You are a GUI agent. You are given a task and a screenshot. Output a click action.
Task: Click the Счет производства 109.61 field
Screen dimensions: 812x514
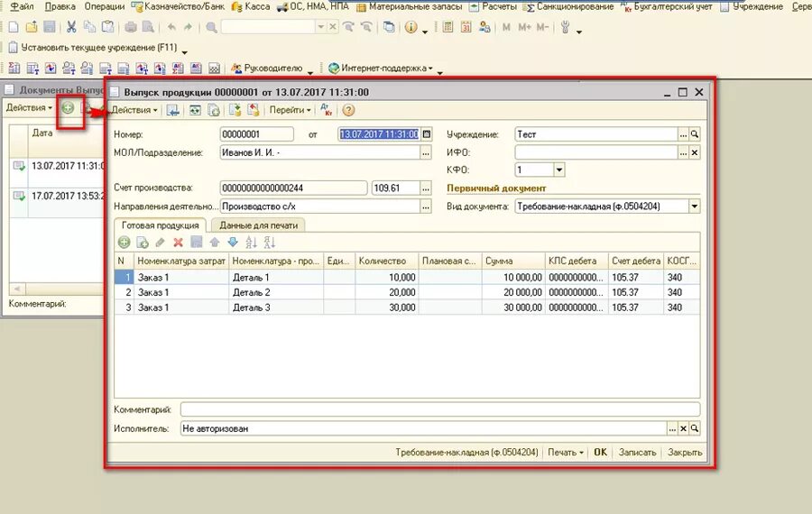point(395,188)
